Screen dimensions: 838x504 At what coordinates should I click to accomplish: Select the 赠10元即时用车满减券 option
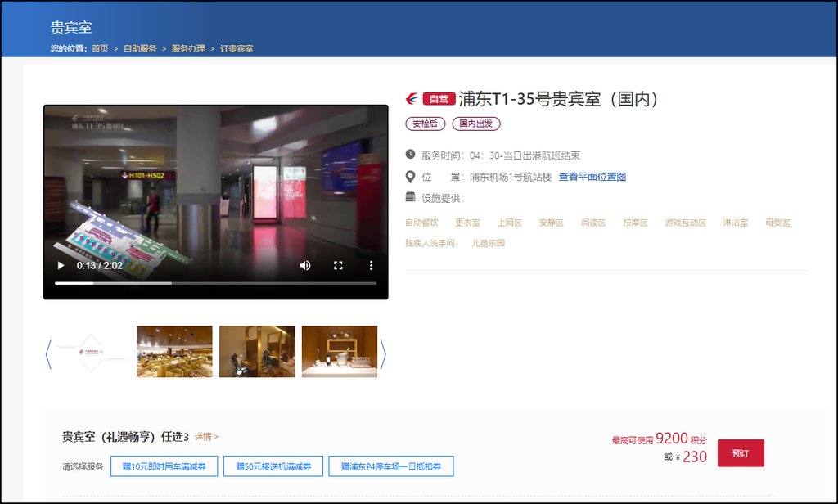tap(164, 466)
